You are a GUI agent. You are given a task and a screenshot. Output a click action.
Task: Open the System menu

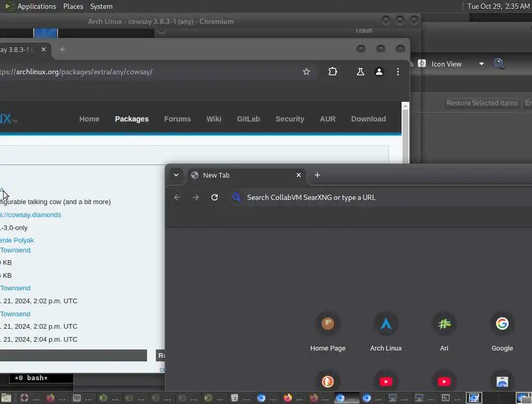click(101, 6)
